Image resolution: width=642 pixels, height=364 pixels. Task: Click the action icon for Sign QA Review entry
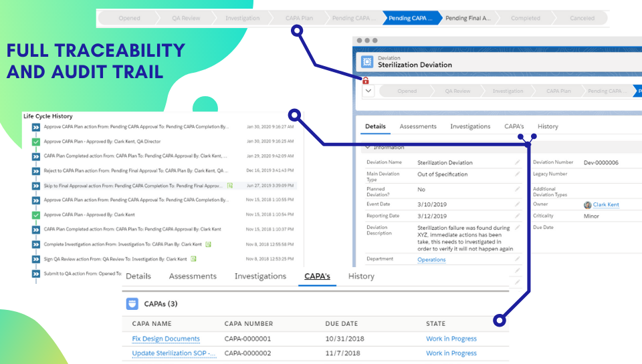click(x=36, y=259)
